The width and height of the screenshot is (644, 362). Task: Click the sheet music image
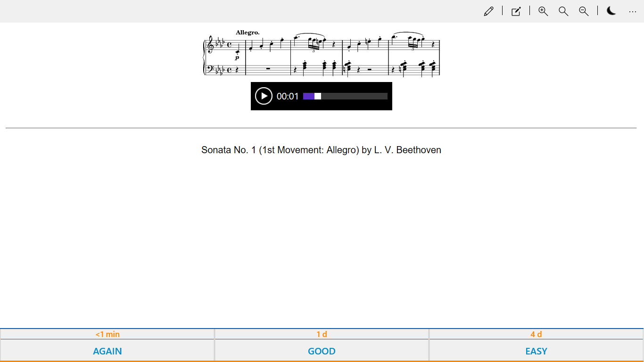(x=322, y=52)
